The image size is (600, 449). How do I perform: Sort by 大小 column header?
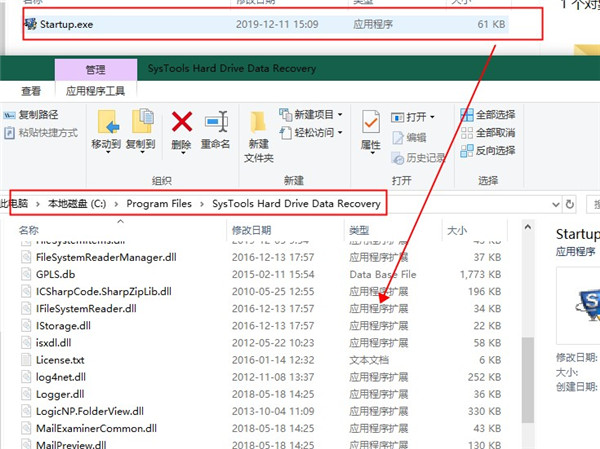(457, 230)
